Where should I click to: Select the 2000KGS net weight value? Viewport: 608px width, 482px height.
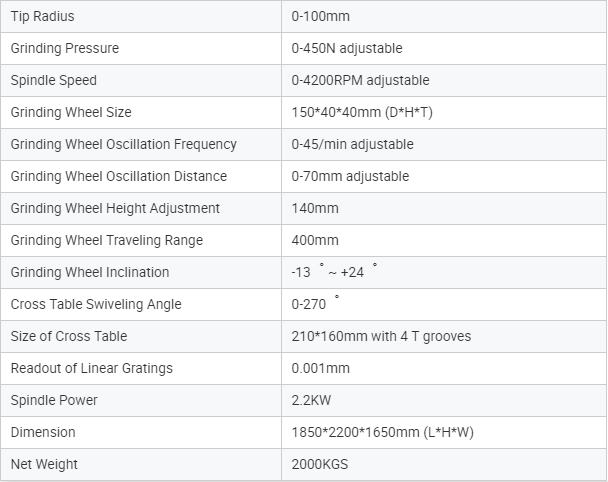click(320, 464)
